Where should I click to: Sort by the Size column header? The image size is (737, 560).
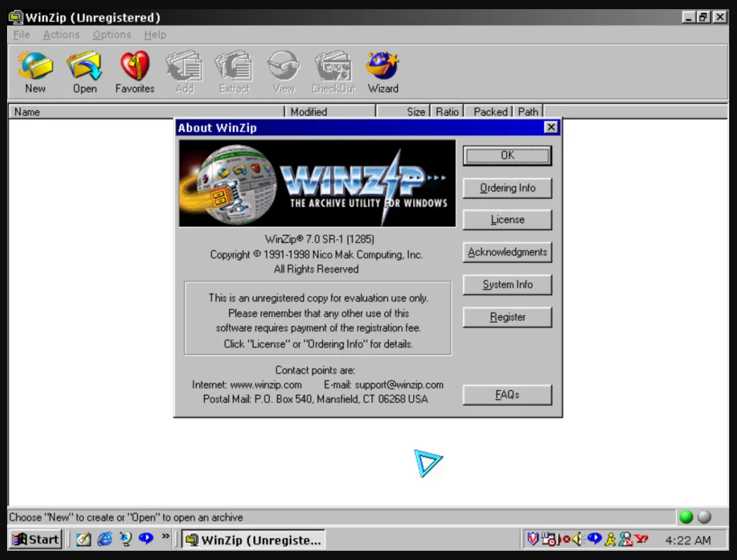[x=403, y=111]
